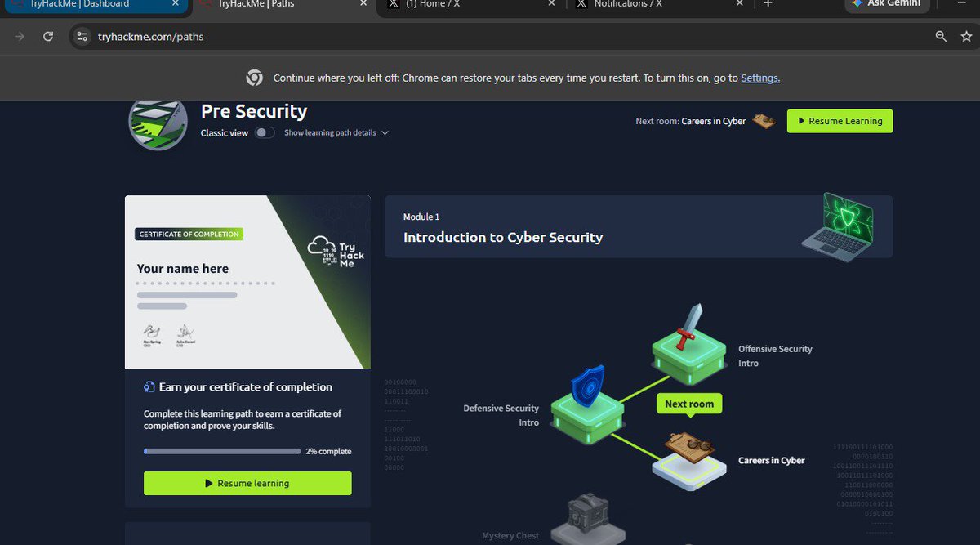980x545 pixels.
Task: Click the zoom magnifier icon in address bar
Action: 941,37
